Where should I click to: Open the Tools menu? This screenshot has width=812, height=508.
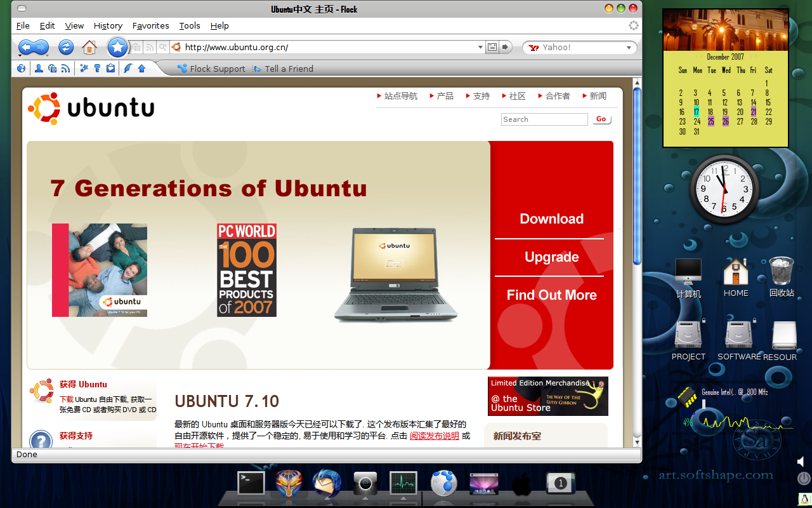click(190, 25)
